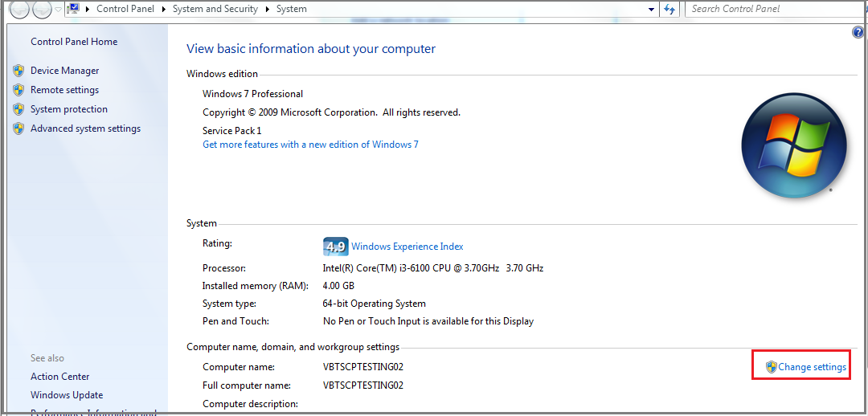The image size is (868, 416).
Task: Click the shield icon beside Advanced system settings
Action: pos(18,128)
